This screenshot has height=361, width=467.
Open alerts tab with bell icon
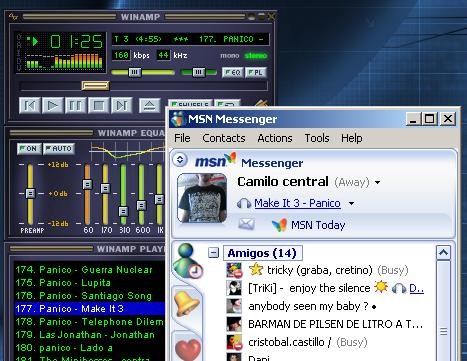point(187,303)
